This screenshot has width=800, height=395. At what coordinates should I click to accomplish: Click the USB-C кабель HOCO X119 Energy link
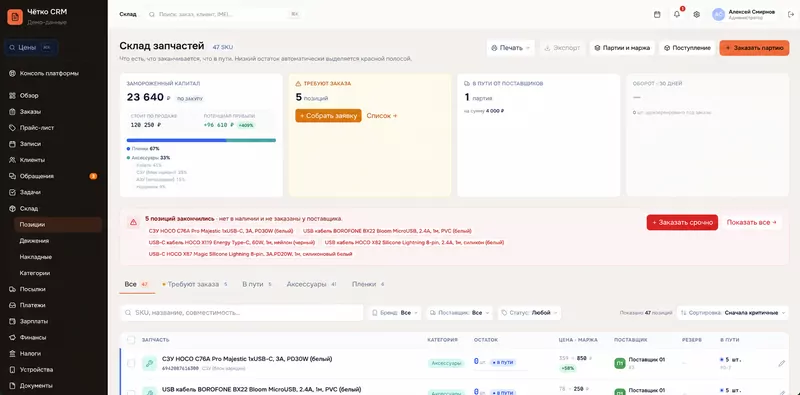[x=232, y=242]
